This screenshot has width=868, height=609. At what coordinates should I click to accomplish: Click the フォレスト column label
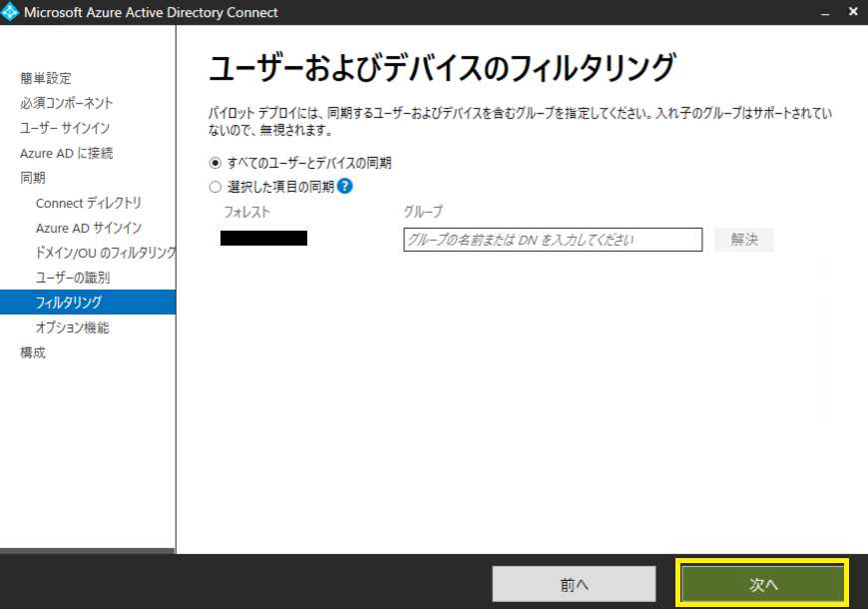tap(246, 212)
